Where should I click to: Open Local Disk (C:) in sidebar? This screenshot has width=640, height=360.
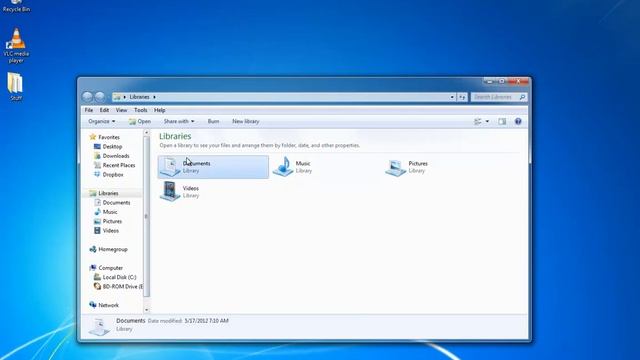(x=115, y=277)
